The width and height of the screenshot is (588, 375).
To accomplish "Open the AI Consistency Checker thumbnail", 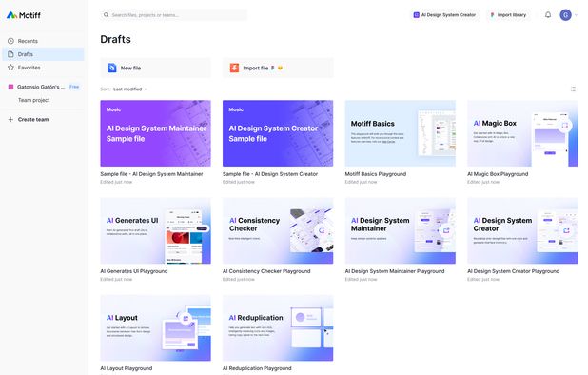I will [278, 230].
